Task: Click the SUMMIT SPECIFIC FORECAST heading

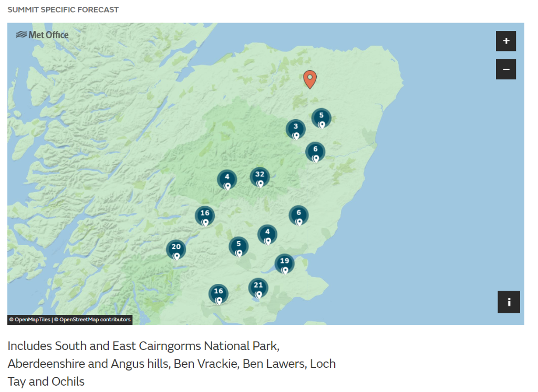Action: click(63, 9)
